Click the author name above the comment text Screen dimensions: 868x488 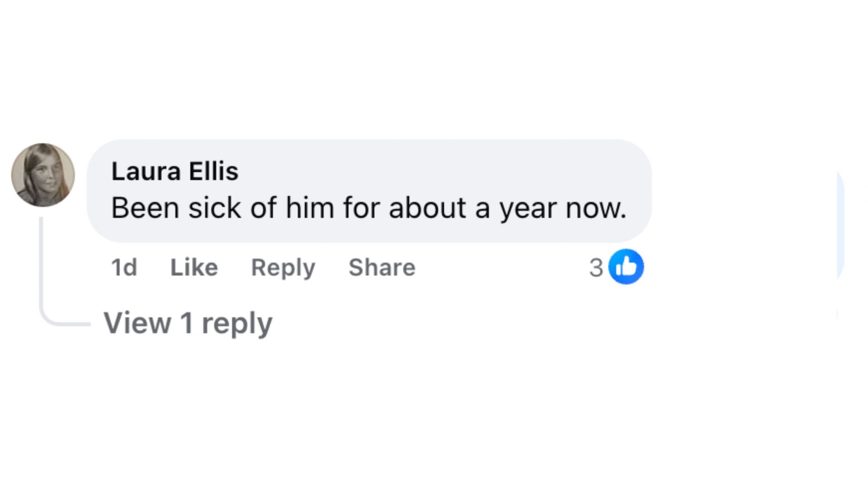(x=175, y=171)
